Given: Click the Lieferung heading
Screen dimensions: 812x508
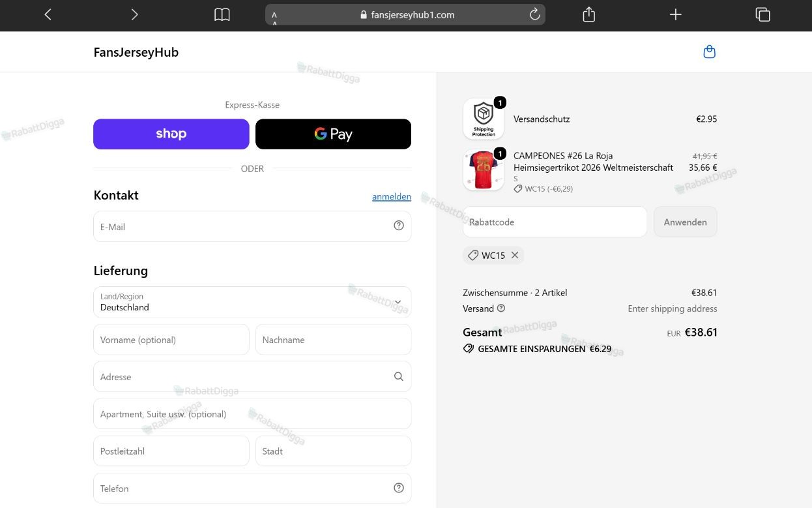Looking at the screenshot, I should (x=121, y=271).
